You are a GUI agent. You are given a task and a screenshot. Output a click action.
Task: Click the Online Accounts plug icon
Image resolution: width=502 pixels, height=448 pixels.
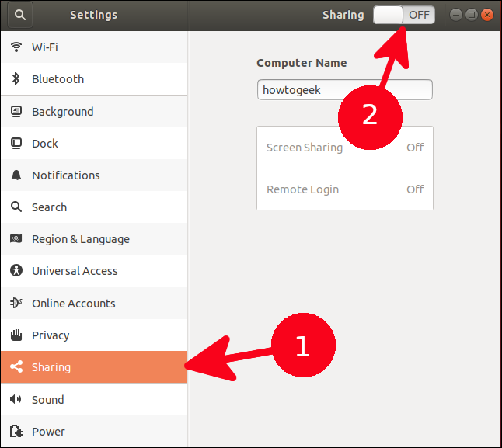16,303
